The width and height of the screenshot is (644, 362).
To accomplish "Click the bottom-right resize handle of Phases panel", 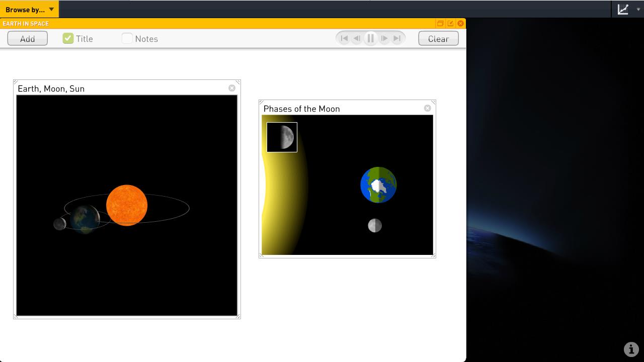I will 433,255.
